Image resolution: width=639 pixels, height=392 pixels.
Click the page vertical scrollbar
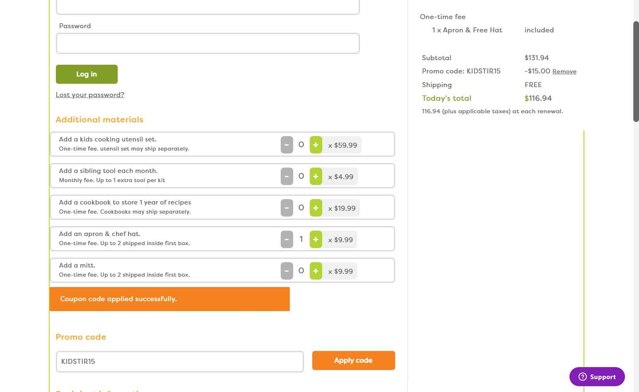click(636, 72)
